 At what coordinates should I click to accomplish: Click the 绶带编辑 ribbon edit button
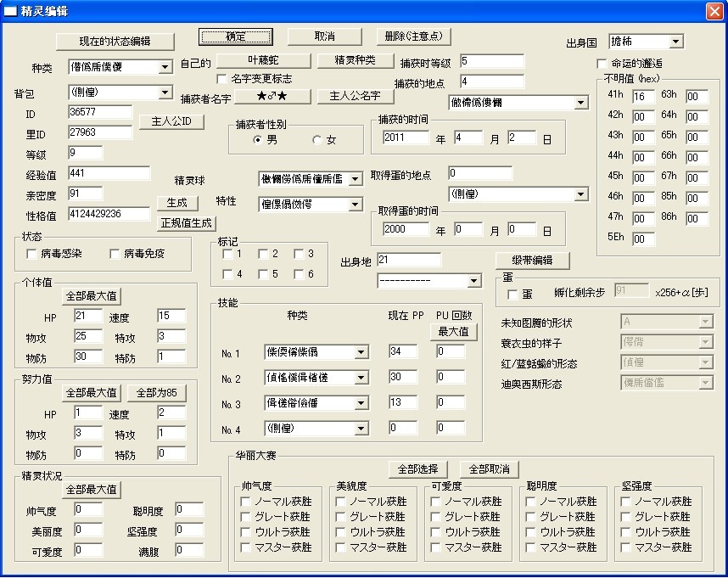[532, 261]
